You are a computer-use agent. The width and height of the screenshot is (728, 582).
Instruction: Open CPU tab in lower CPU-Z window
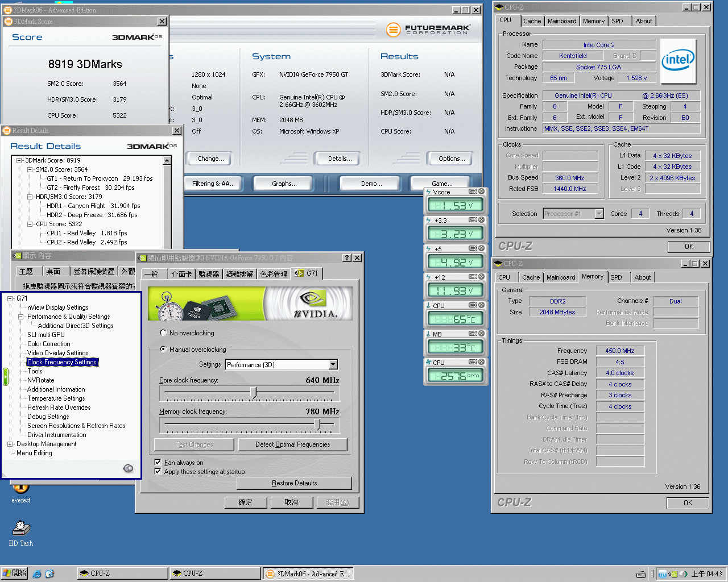(504, 277)
